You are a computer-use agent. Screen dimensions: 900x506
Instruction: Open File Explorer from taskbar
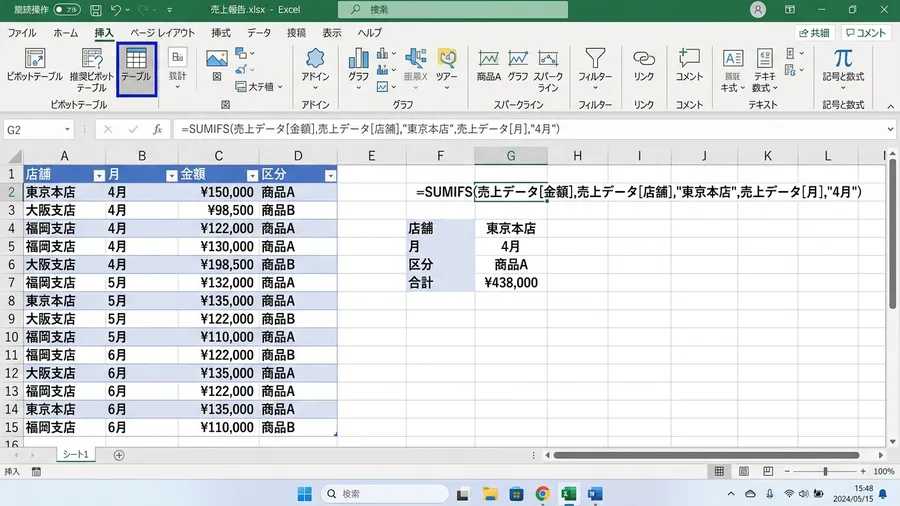point(490,493)
